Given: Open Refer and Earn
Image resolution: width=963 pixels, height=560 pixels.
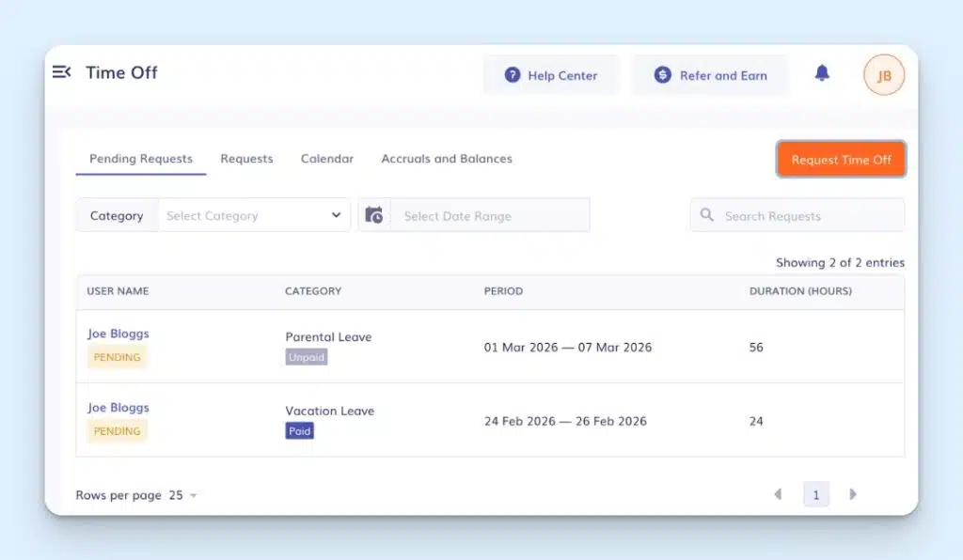Looking at the screenshot, I should (711, 75).
